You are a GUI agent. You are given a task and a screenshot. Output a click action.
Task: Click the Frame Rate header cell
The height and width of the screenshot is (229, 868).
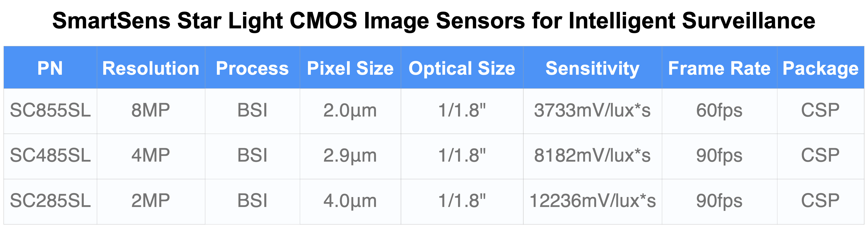click(719, 68)
